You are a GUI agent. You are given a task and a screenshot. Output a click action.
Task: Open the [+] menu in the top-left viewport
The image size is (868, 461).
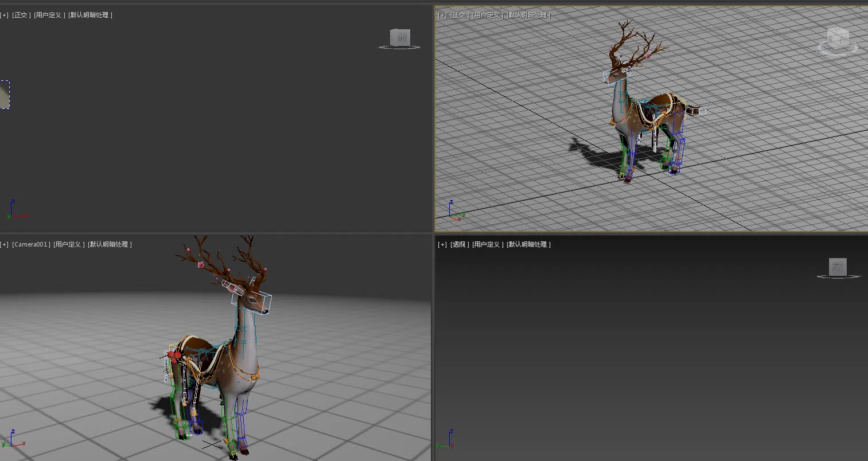(x=5, y=15)
